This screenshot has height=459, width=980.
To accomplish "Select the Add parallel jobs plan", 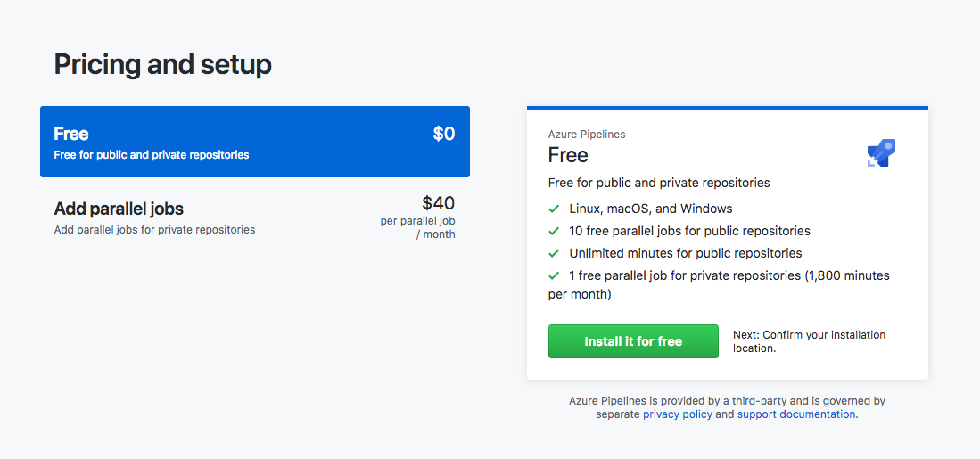I will click(x=254, y=217).
